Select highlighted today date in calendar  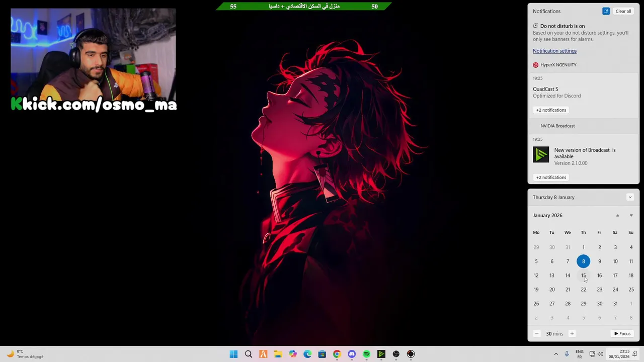(583, 261)
